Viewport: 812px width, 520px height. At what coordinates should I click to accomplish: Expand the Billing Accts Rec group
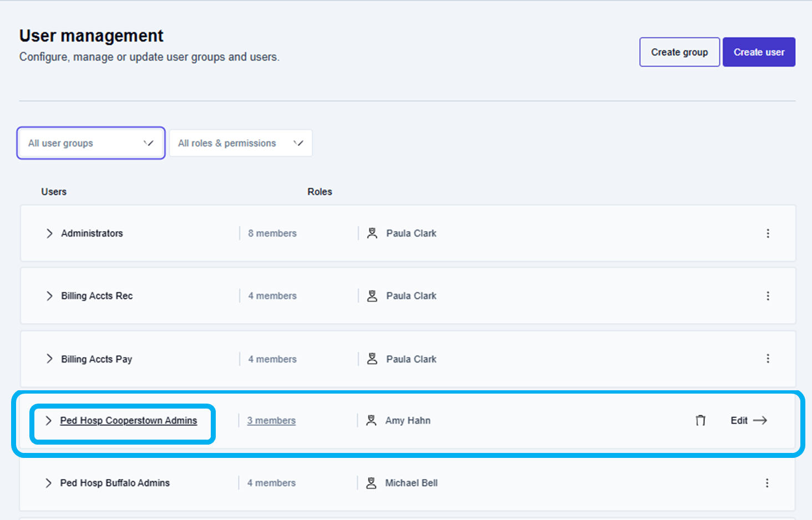[49, 296]
